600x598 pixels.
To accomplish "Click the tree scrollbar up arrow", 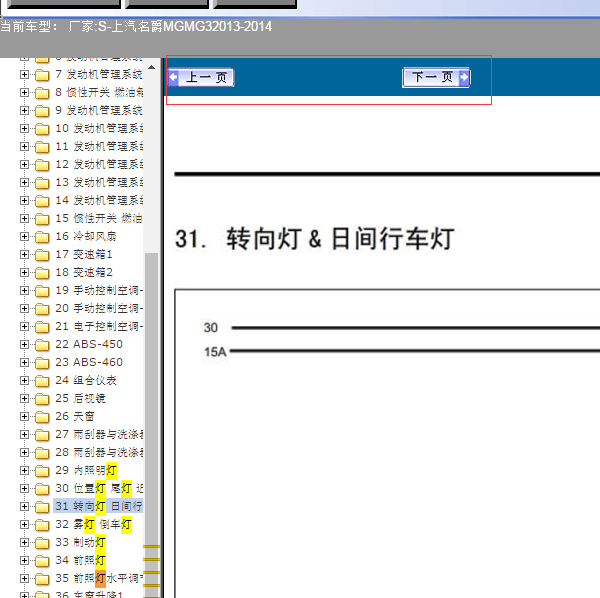I will (152, 67).
